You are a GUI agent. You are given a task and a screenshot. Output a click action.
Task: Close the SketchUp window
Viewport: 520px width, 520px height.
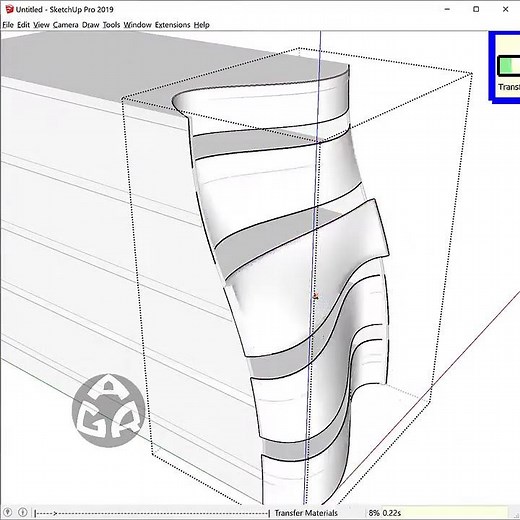(505, 9)
